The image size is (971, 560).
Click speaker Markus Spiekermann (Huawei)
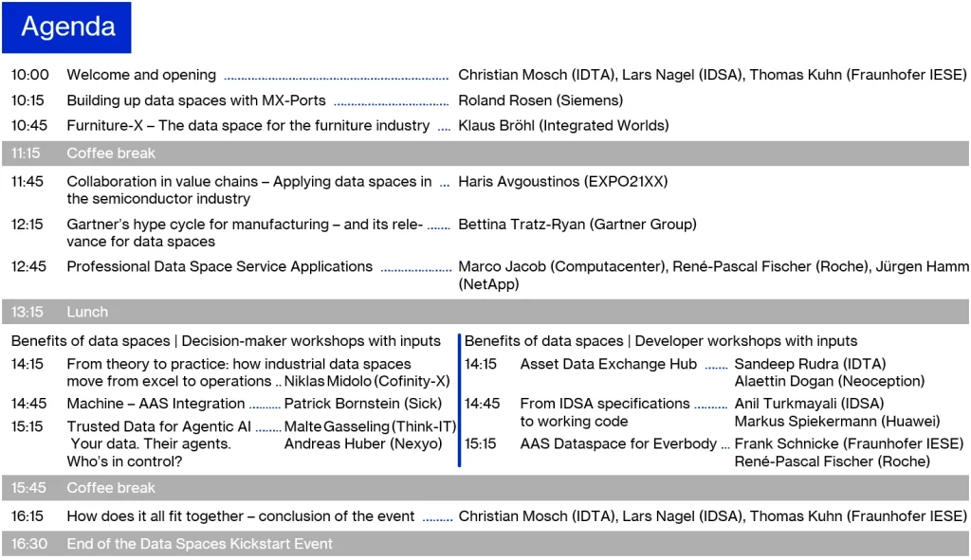click(x=836, y=422)
